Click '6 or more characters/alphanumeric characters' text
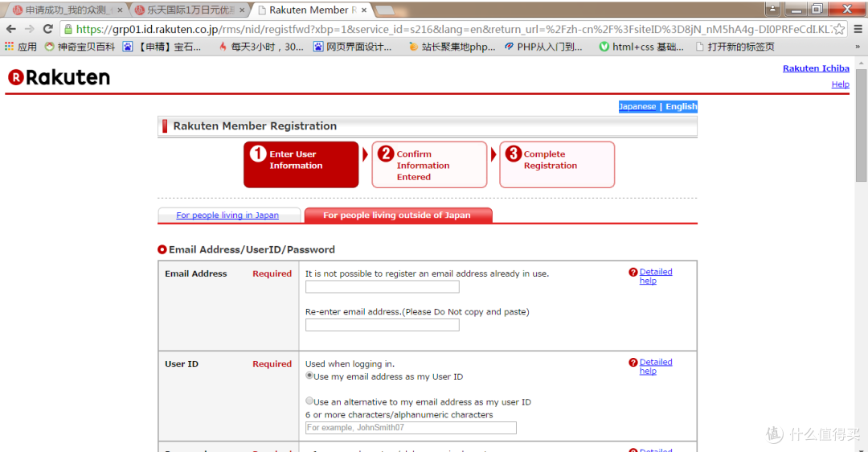The height and width of the screenshot is (452, 868). click(399, 415)
